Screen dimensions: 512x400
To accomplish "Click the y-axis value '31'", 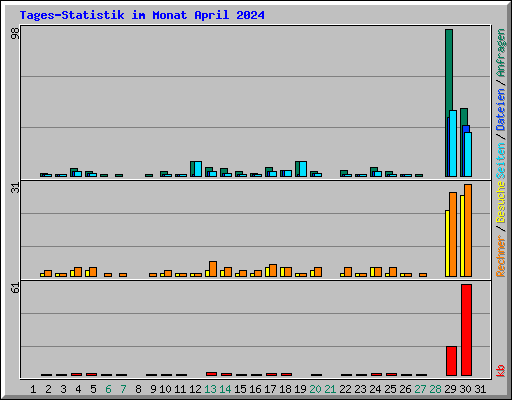I will (15, 188).
